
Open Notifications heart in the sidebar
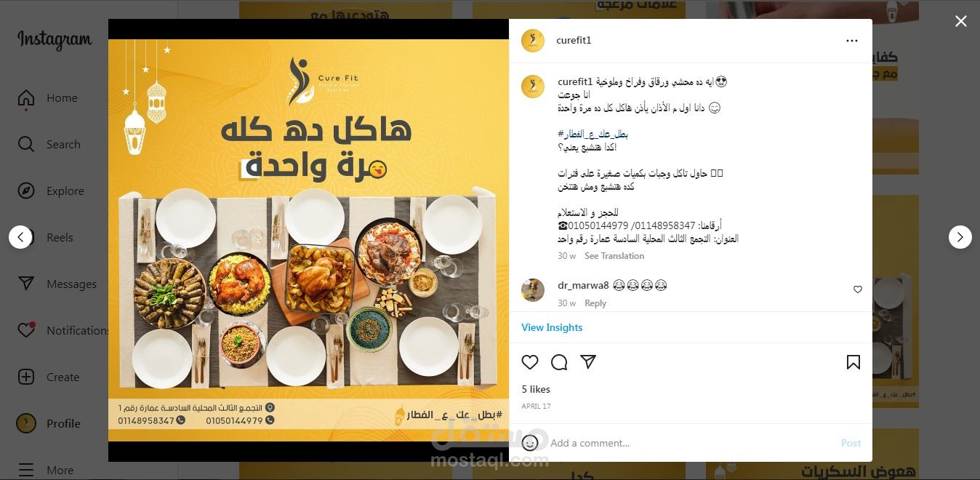pyautogui.click(x=26, y=330)
